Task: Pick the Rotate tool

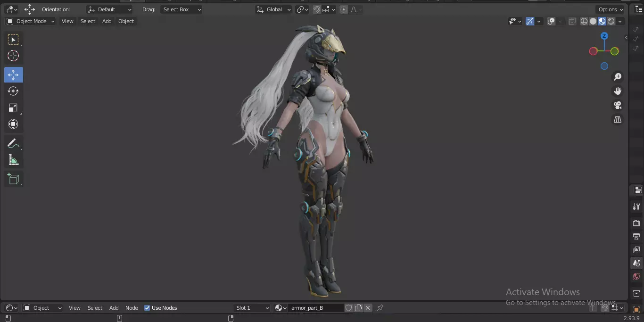Action: click(13, 91)
